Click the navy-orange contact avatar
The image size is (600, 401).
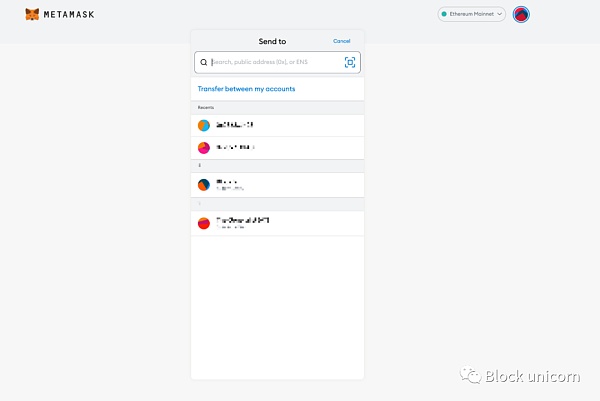(x=204, y=185)
